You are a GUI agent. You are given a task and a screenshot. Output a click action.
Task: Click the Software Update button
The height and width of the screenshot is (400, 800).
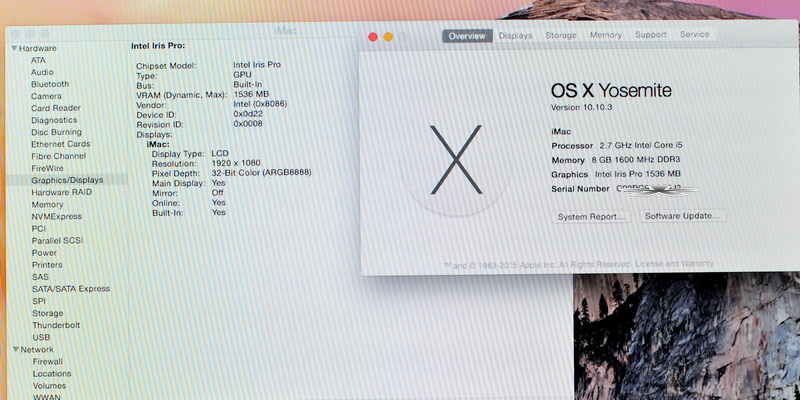(x=683, y=216)
